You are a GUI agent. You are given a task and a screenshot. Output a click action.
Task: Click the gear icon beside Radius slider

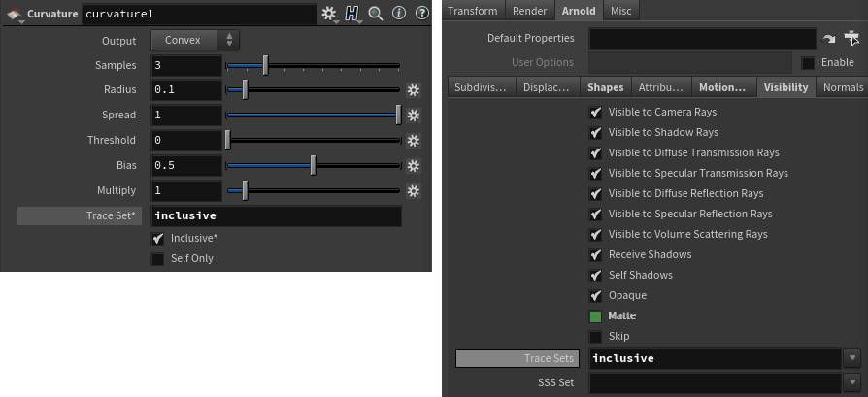coord(413,89)
